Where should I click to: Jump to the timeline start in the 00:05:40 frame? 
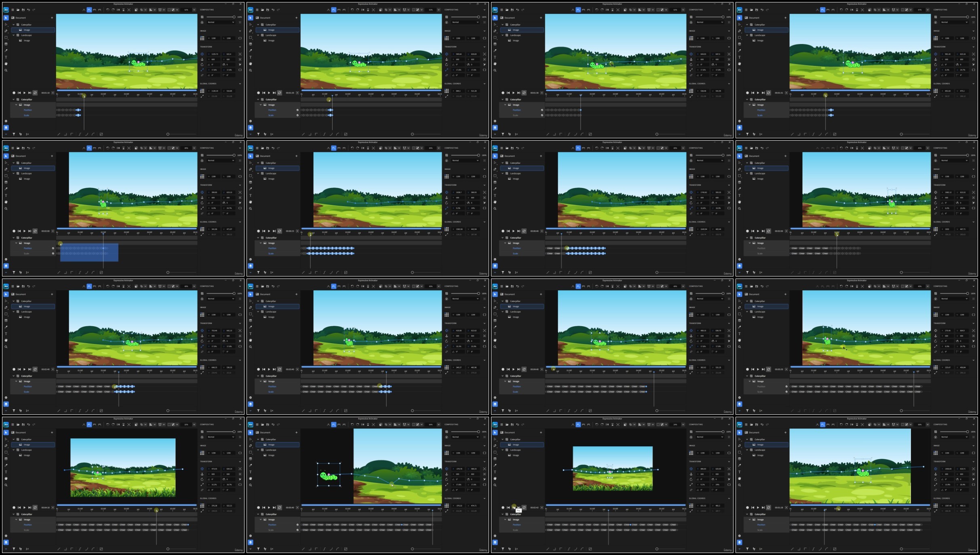tap(263, 508)
